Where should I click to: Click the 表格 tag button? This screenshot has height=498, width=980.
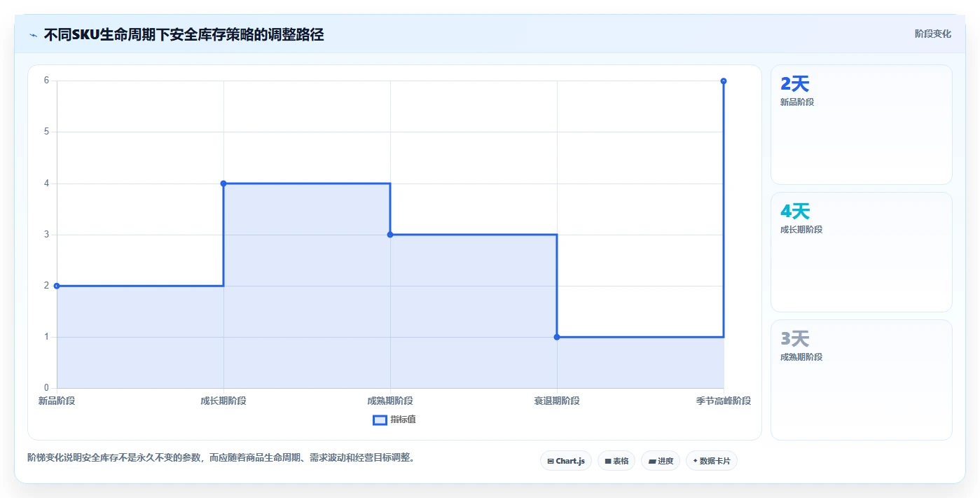[616, 461]
